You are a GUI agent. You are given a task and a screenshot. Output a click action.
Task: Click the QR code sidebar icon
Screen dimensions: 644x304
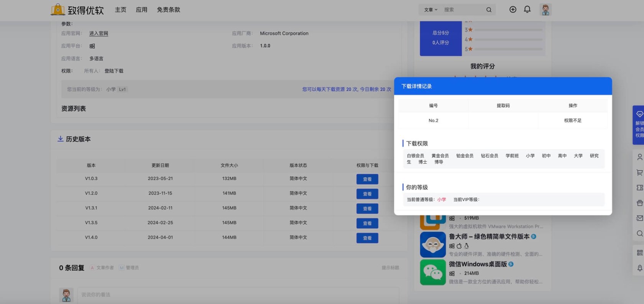[639, 253]
